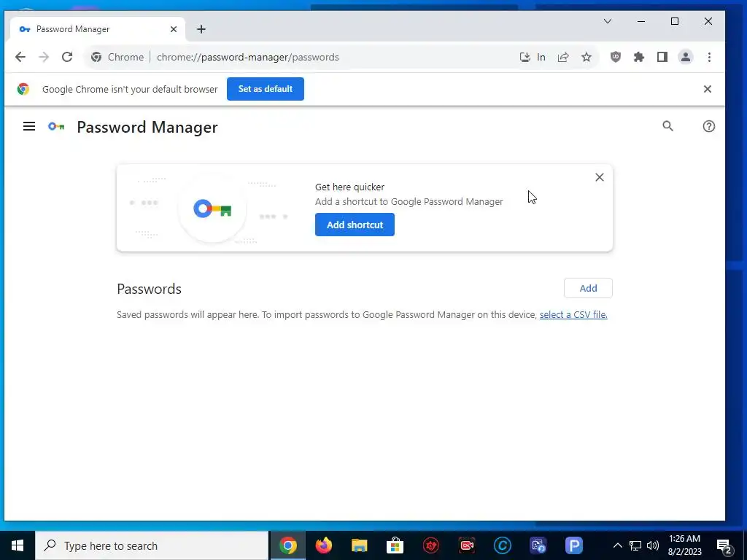This screenshot has width=747, height=560.
Task: Share this page icon
Action: 563,57
